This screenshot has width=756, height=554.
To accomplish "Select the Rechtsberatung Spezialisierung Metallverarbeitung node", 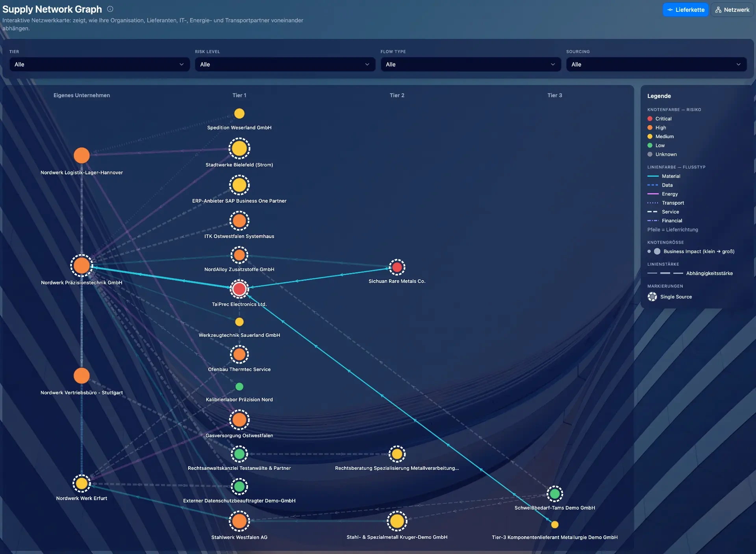I will [397, 454].
